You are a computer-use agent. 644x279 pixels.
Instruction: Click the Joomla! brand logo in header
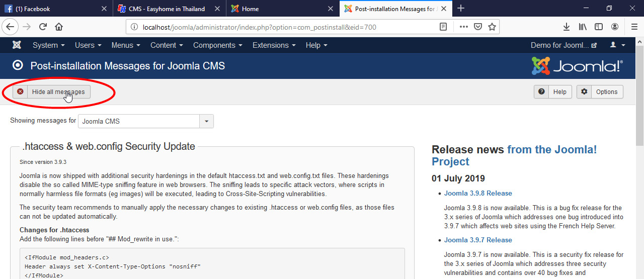point(577,66)
